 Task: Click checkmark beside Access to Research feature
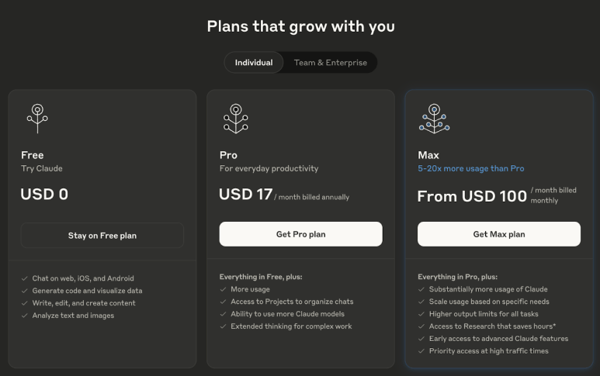(421, 326)
